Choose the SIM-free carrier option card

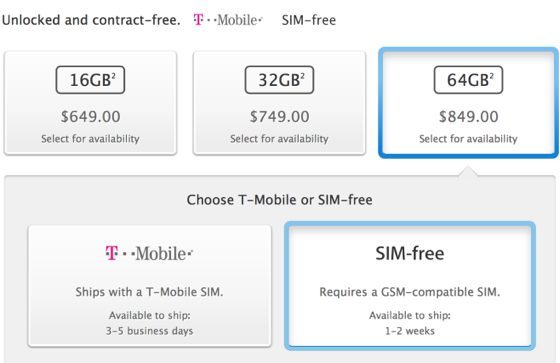pos(410,285)
